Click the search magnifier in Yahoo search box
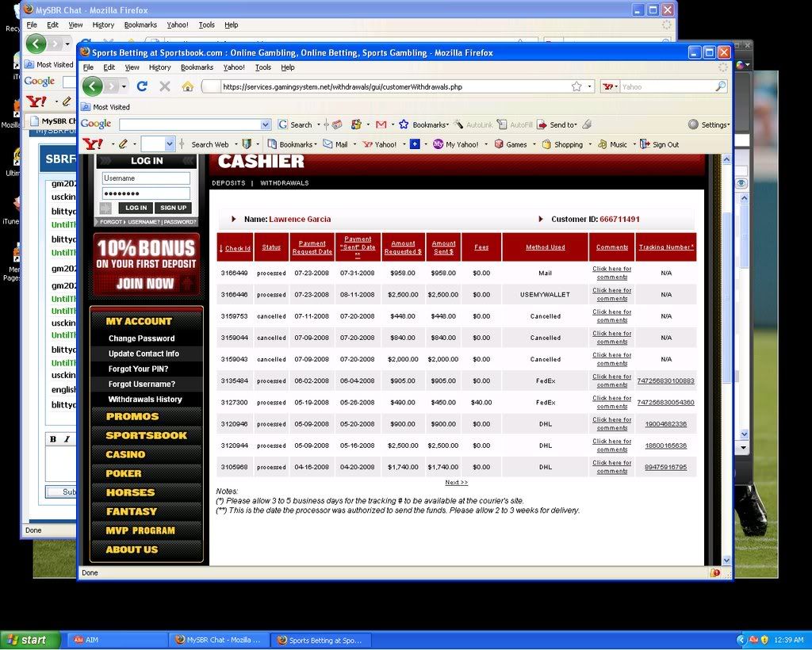This screenshot has width=812, height=650. pyautogui.click(x=720, y=86)
